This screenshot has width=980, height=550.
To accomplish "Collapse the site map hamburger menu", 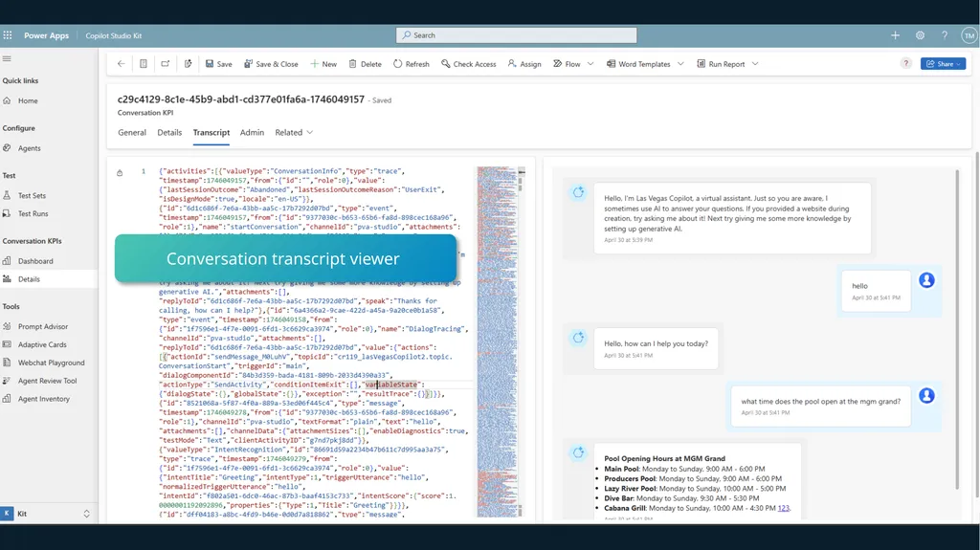I will pyautogui.click(x=7, y=58).
